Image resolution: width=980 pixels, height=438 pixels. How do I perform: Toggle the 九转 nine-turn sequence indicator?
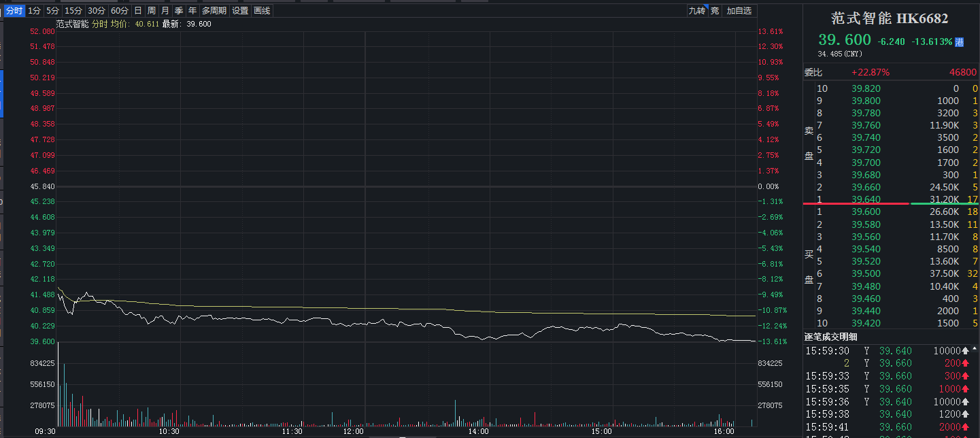pos(698,10)
